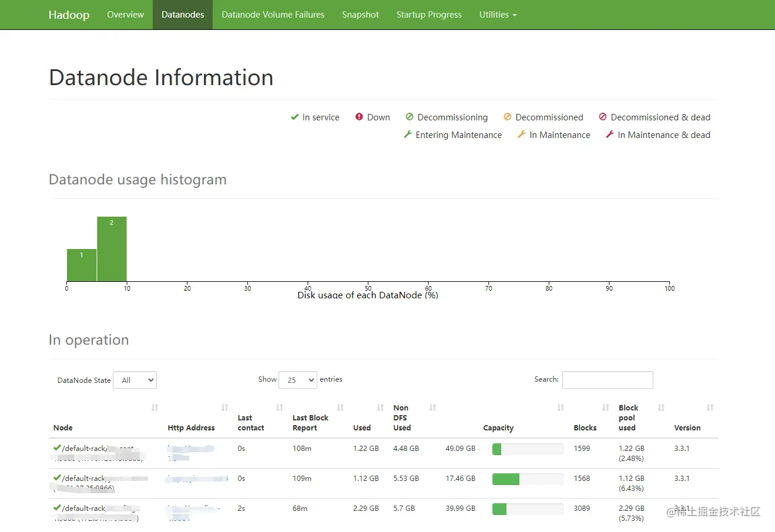Click capacity usage bar of 17.46 GB node
This screenshot has height=532, width=775.
click(x=528, y=479)
